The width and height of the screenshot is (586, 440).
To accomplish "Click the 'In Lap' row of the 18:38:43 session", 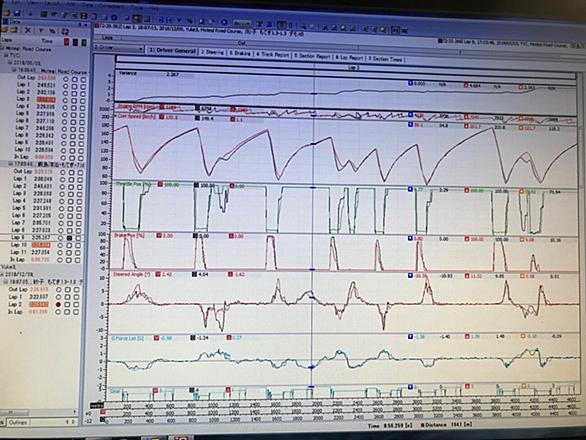I will [43, 157].
